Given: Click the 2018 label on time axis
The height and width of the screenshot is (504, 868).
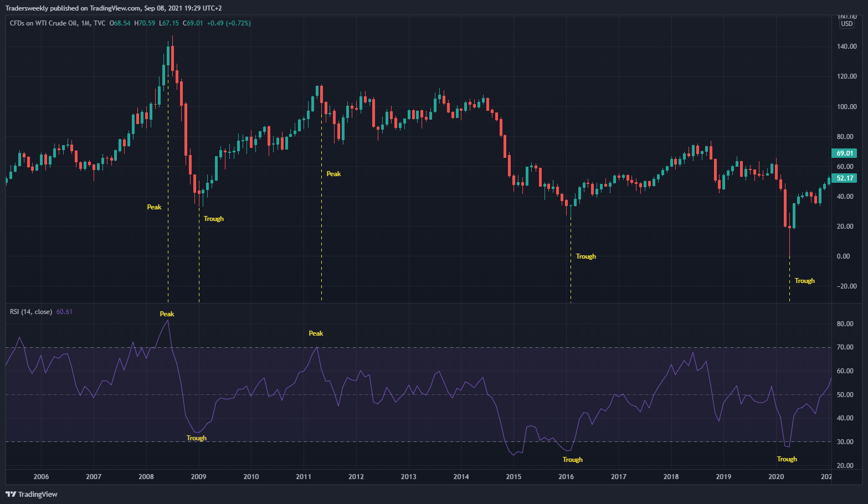Looking at the screenshot, I should pos(671,477).
